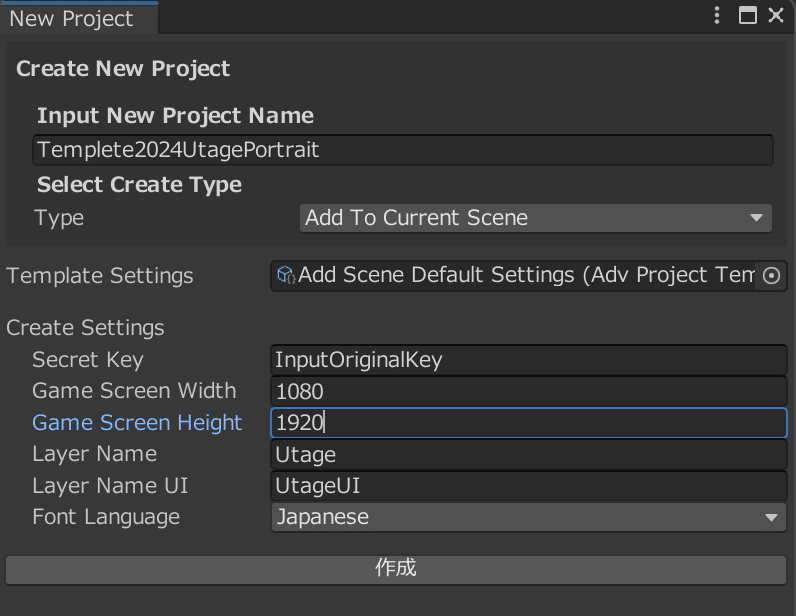Open the Font Language dropdown
796x616 pixels.
click(528, 517)
